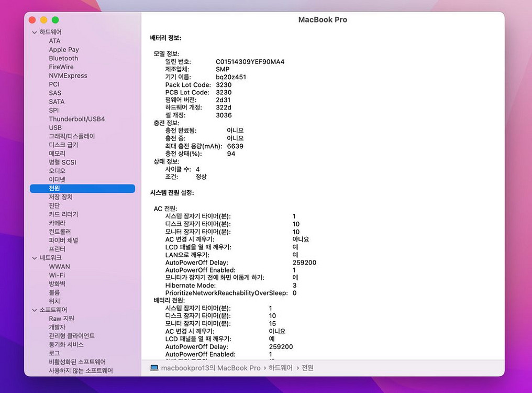Select 병렬 SCSI entry
The height and width of the screenshot is (393, 532).
coord(62,162)
